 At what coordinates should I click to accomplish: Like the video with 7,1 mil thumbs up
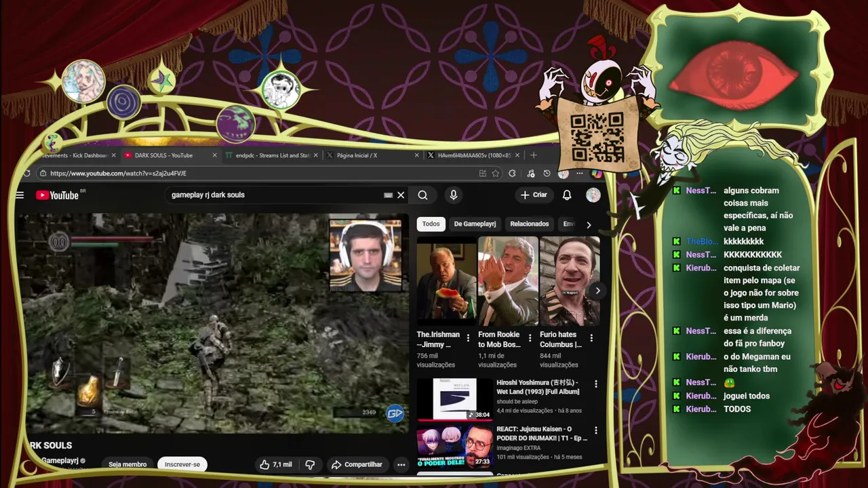click(x=275, y=464)
